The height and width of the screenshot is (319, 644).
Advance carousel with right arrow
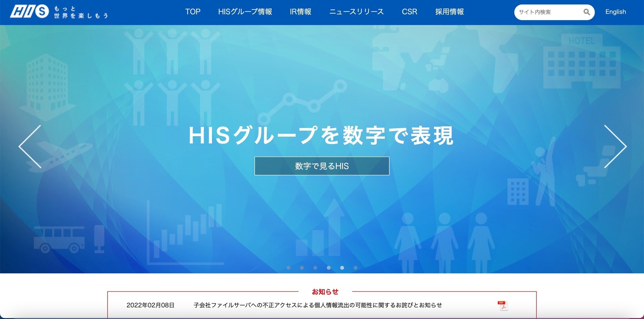point(615,146)
